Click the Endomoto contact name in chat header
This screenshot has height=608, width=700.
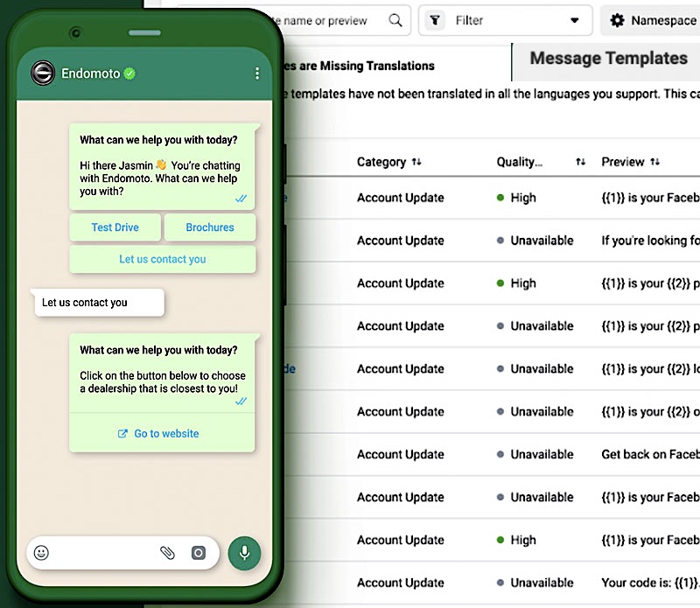(x=91, y=73)
